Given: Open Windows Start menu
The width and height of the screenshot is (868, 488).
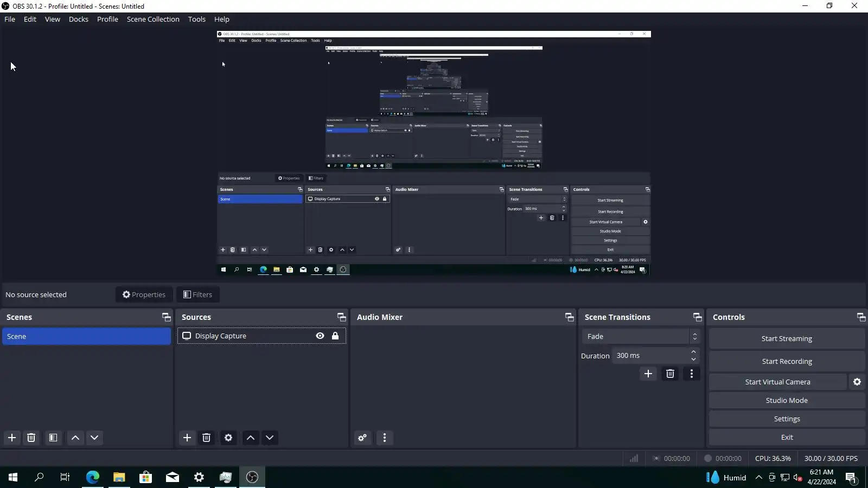Looking at the screenshot, I should 13,477.
